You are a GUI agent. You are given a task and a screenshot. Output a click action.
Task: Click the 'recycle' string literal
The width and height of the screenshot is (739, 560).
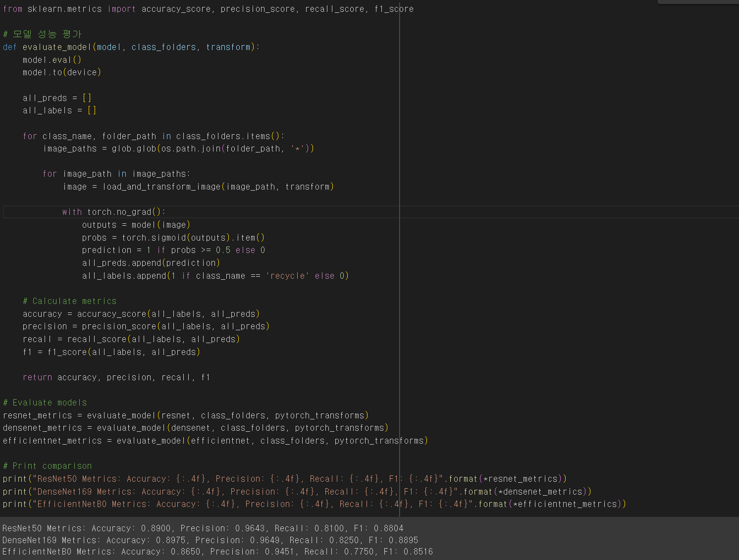(287, 276)
